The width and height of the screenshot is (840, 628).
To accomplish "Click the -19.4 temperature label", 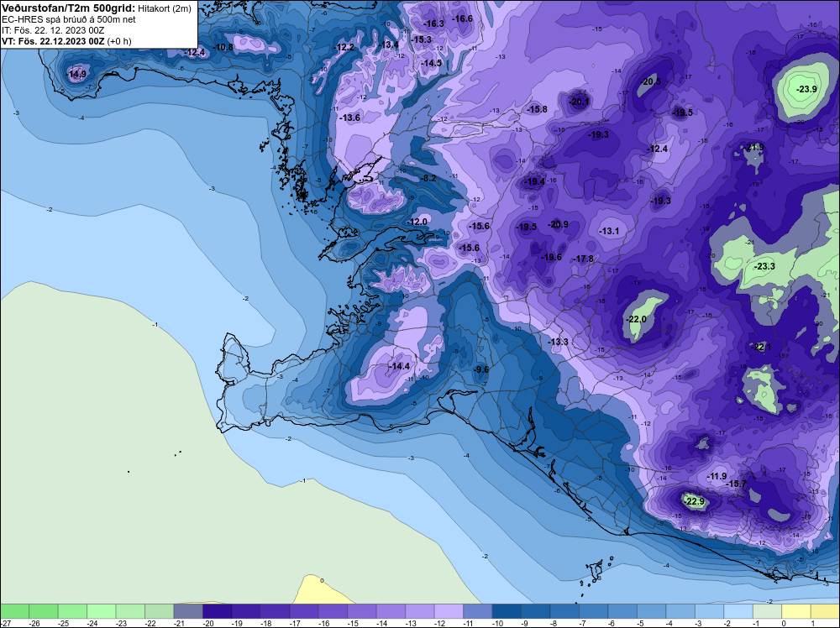I will tap(534, 181).
